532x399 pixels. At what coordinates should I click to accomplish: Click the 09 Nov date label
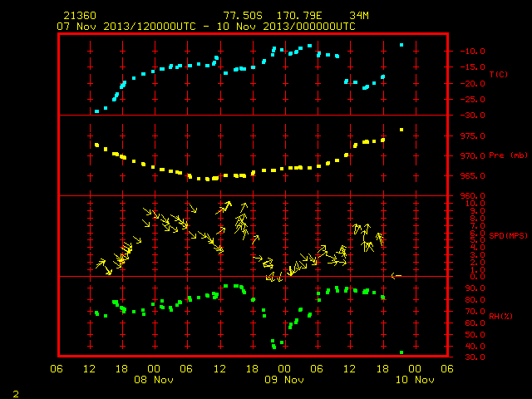(x=284, y=380)
